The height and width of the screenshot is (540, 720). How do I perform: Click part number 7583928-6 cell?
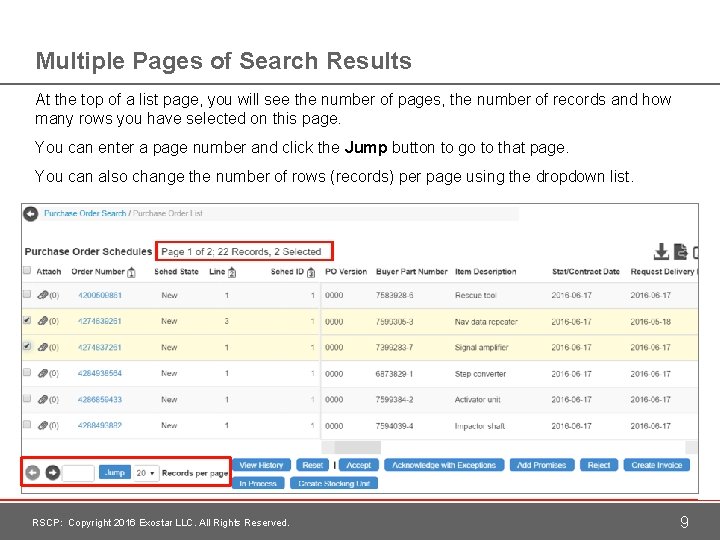[394, 295]
